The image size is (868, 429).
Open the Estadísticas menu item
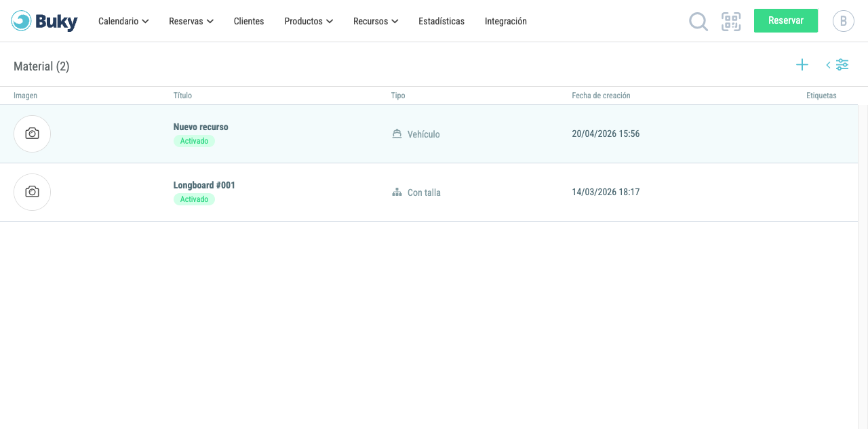pos(441,22)
